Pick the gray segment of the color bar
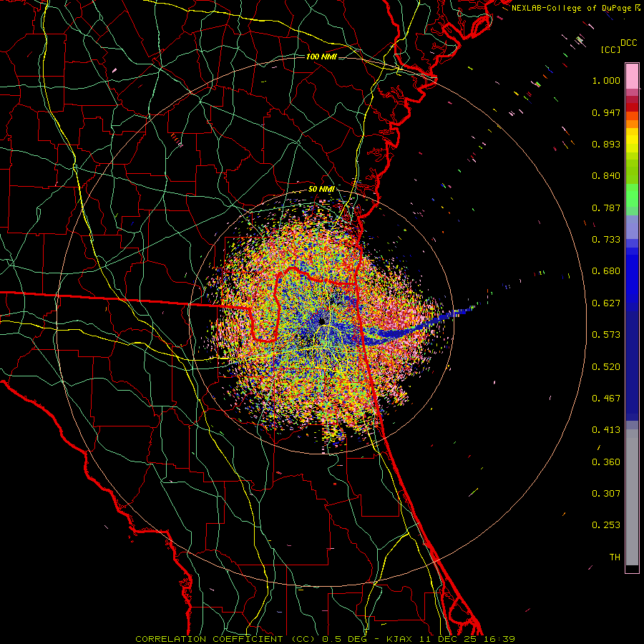The height and width of the screenshot is (644, 644). point(632,497)
